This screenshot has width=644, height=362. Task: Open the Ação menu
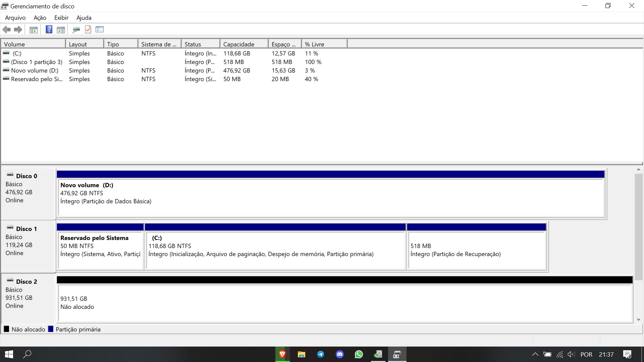tap(40, 18)
